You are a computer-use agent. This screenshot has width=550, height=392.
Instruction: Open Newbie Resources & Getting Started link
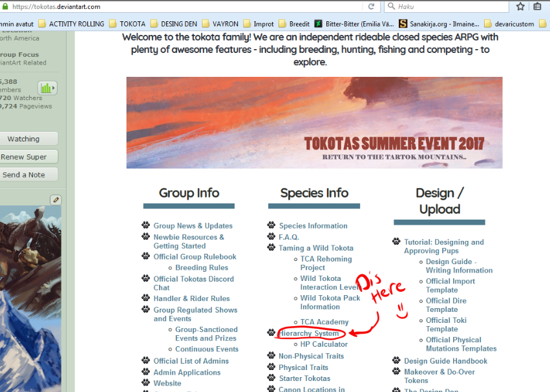(x=189, y=242)
